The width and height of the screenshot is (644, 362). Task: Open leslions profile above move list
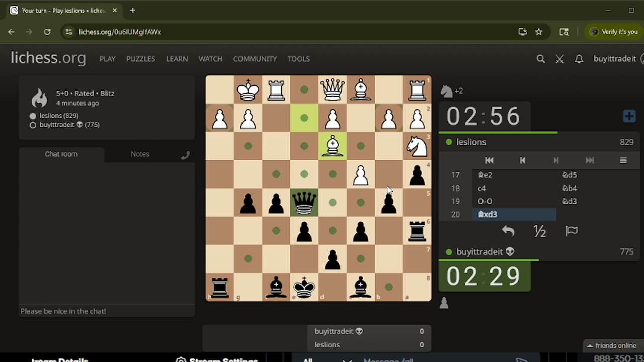click(x=471, y=142)
